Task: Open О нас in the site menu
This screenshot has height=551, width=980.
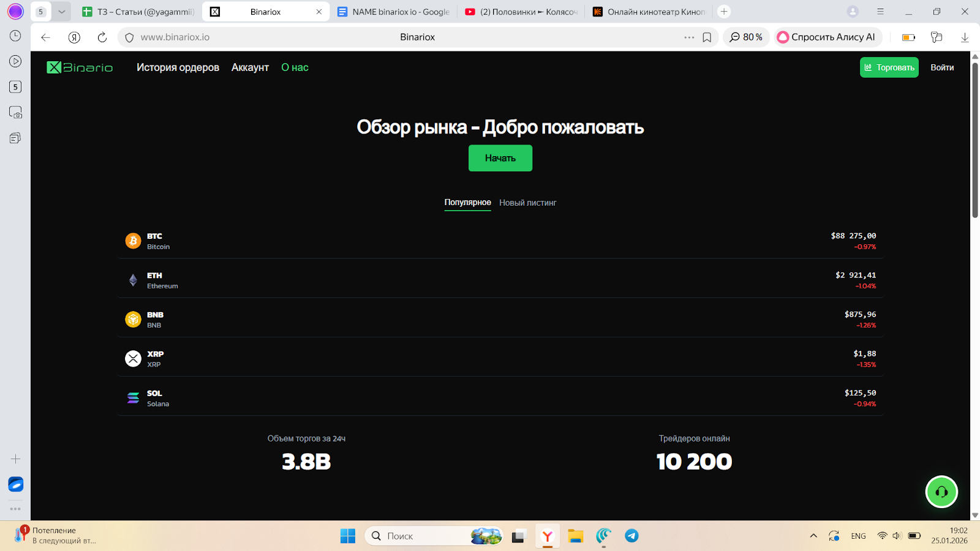Action: [x=295, y=67]
